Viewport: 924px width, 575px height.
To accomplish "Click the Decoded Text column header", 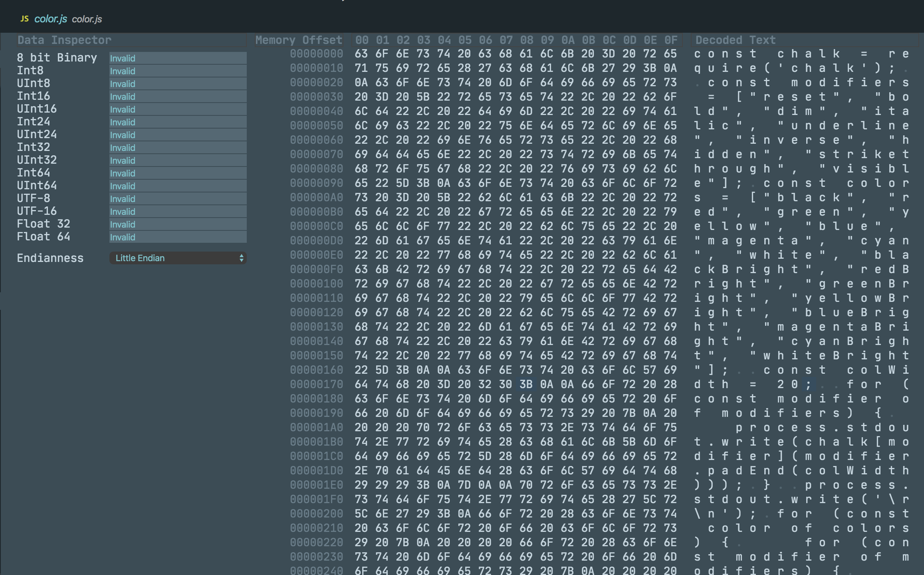I will click(735, 40).
